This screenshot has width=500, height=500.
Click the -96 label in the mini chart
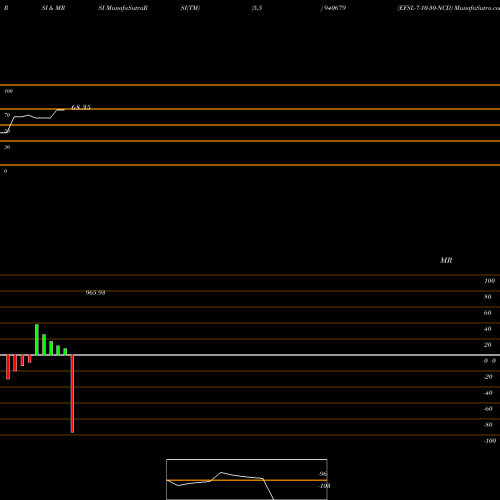tap(322, 474)
